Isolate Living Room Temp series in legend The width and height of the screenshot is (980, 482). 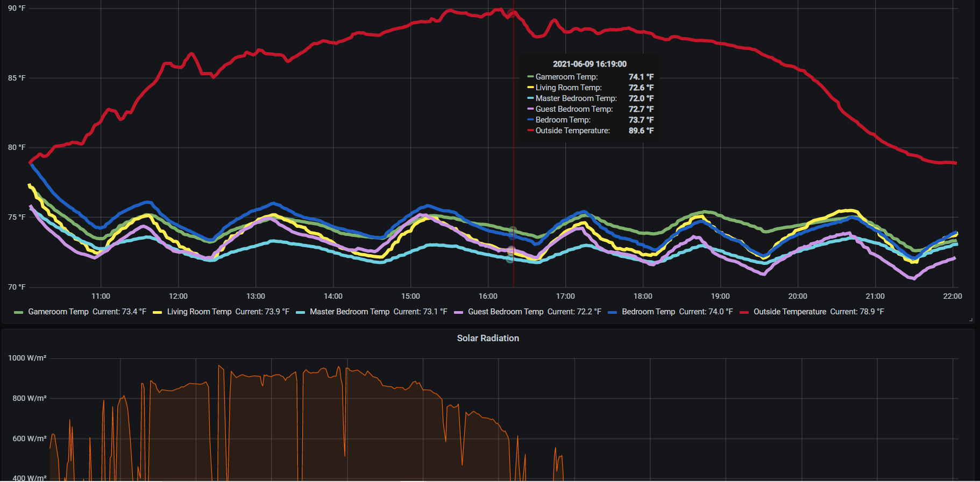point(199,312)
